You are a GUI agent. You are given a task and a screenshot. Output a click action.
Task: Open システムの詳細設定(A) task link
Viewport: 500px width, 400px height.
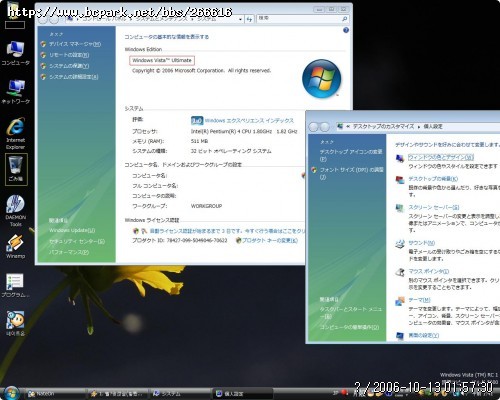click(x=73, y=77)
